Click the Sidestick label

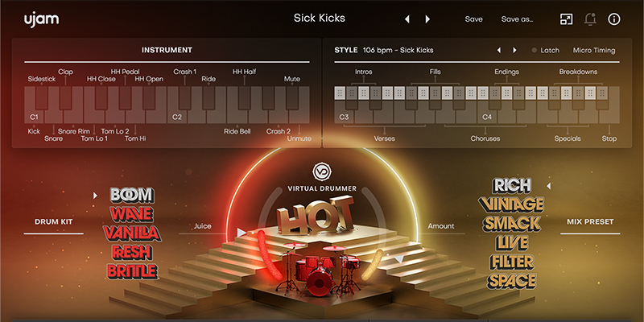42,79
